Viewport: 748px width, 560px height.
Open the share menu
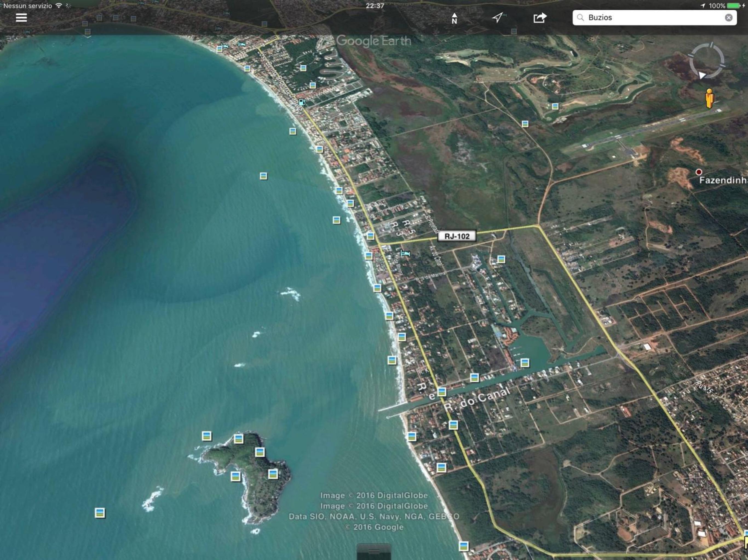pos(540,18)
